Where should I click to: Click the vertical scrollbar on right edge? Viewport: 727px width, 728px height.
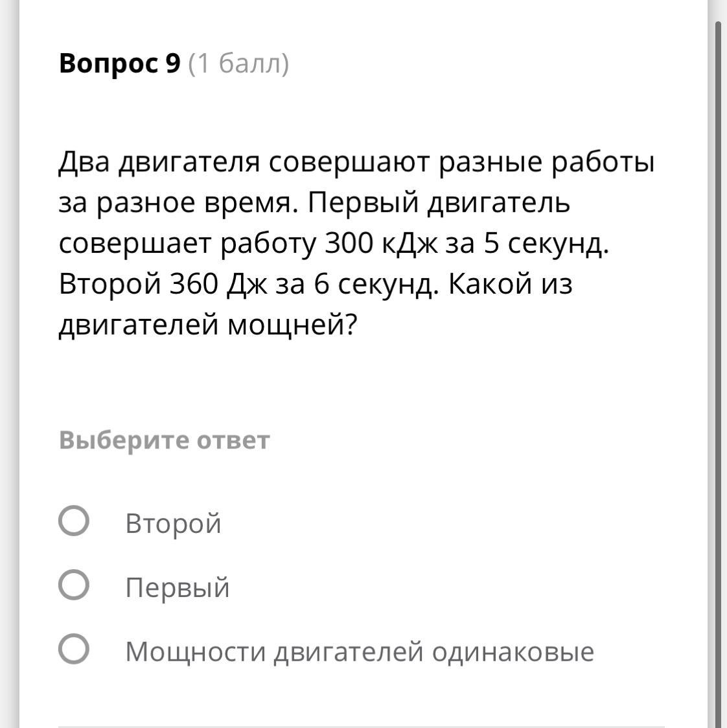tap(719, 371)
